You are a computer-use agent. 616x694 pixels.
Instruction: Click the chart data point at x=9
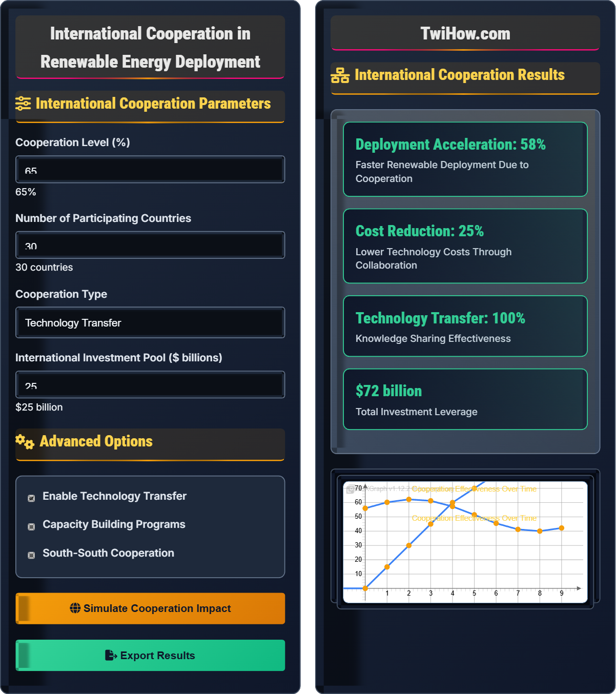(562, 528)
